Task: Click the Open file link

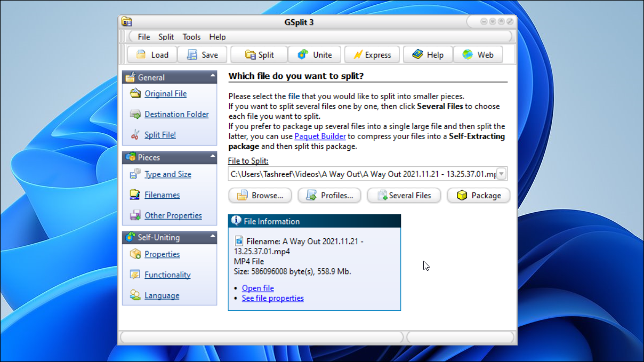Action: click(258, 288)
